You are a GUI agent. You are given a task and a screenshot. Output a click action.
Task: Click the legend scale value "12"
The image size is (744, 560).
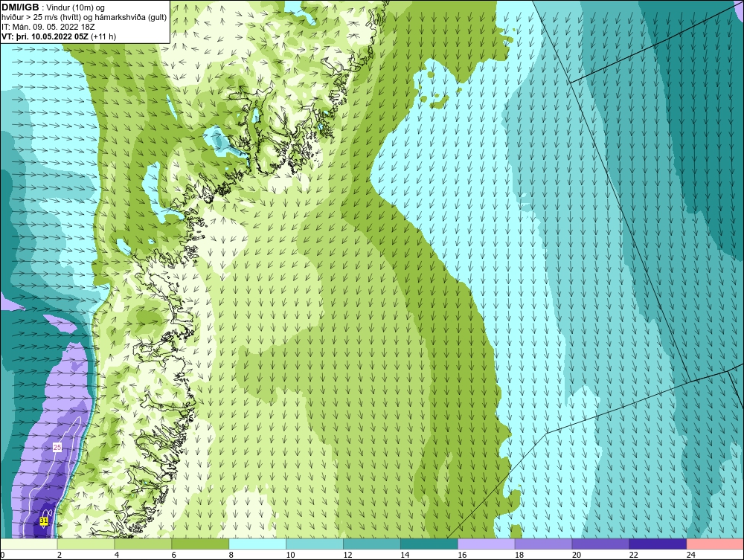[347, 555]
